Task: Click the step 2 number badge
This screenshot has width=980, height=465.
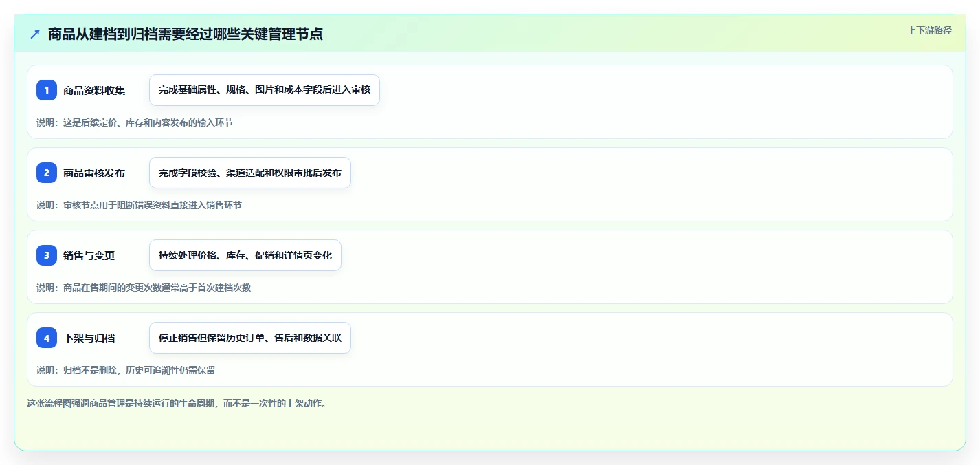Action: [x=47, y=173]
